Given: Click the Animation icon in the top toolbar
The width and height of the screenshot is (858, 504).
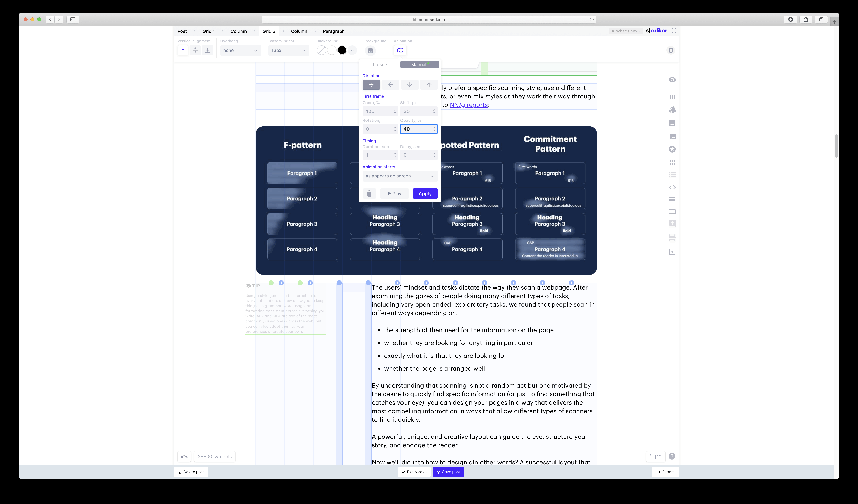Looking at the screenshot, I should tap(400, 50).
